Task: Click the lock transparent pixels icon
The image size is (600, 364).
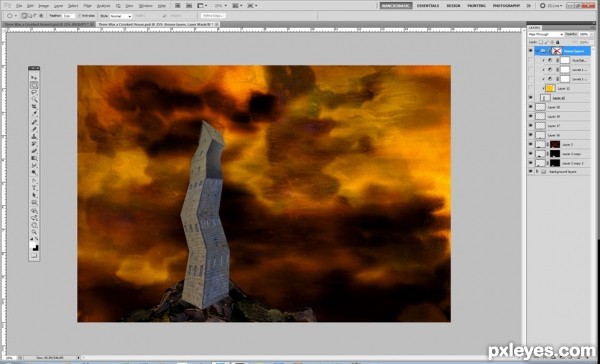Action: pyautogui.click(x=541, y=42)
